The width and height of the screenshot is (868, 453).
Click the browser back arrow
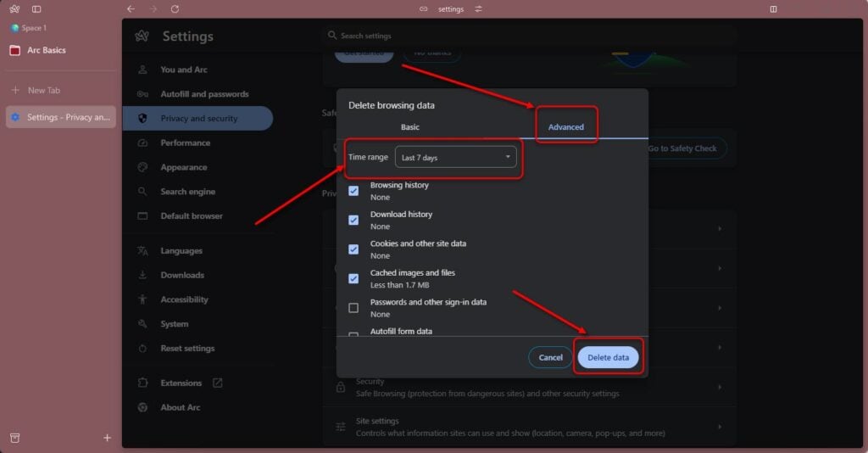click(x=131, y=8)
